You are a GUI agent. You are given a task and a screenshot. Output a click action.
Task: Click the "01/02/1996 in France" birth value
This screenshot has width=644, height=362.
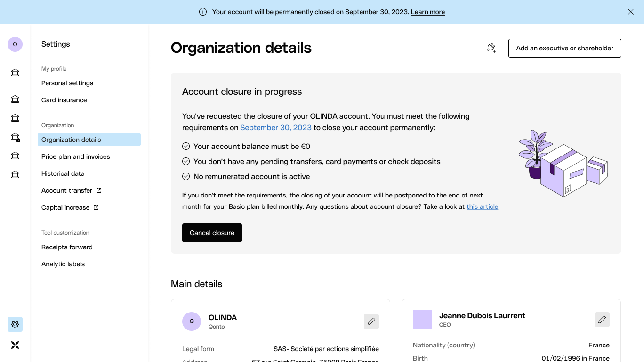576,358
